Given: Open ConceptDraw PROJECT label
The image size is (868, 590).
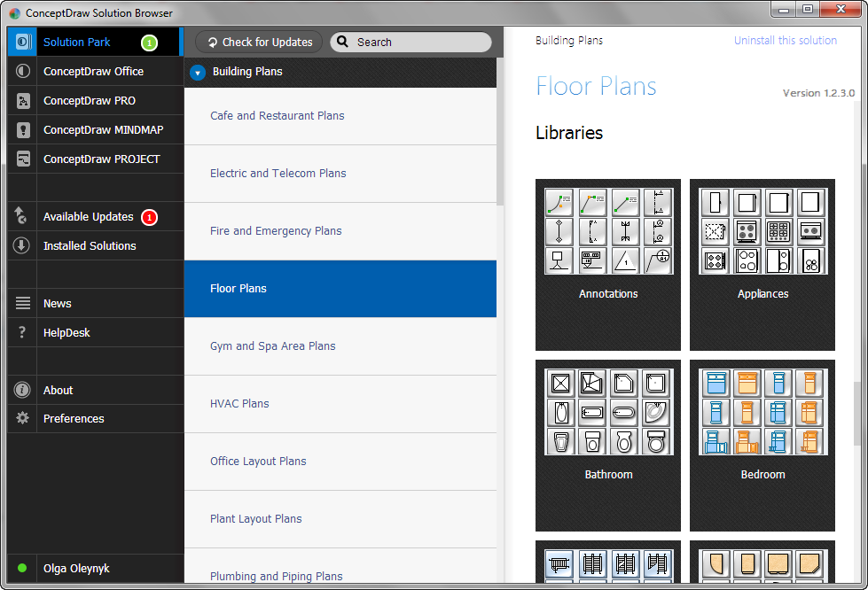Looking at the screenshot, I should point(101,159).
